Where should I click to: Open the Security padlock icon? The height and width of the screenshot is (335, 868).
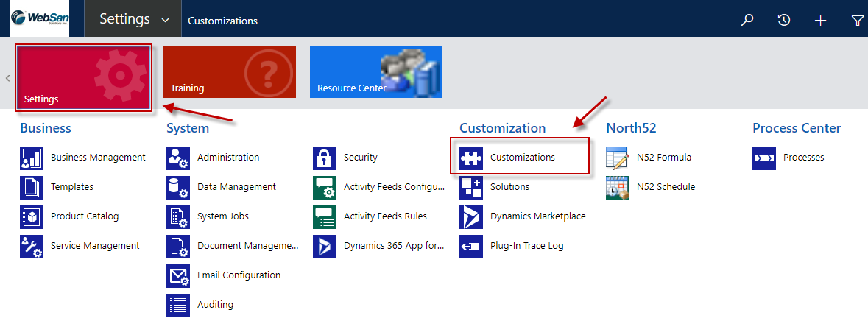tap(325, 158)
